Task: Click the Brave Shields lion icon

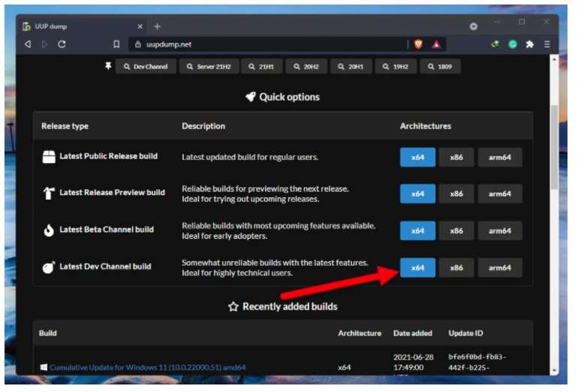Action: pyautogui.click(x=418, y=44)
